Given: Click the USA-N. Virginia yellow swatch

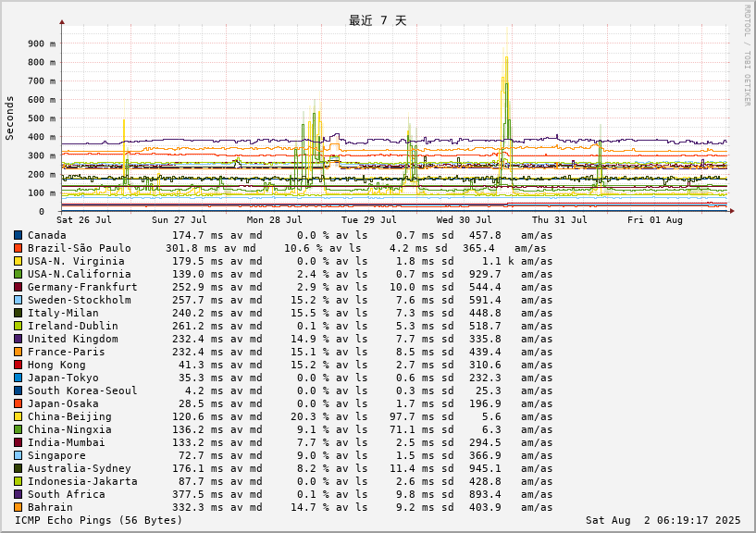Looking at the screenshot, I should [19, 262].
